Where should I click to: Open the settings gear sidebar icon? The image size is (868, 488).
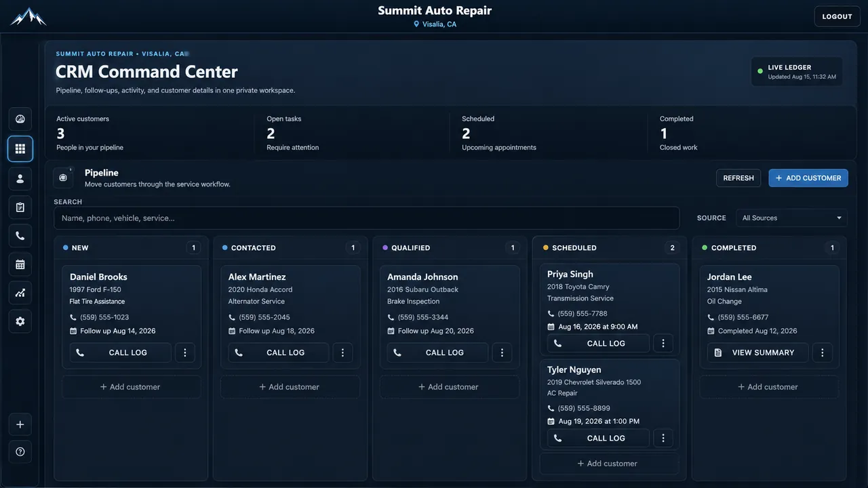20,321
